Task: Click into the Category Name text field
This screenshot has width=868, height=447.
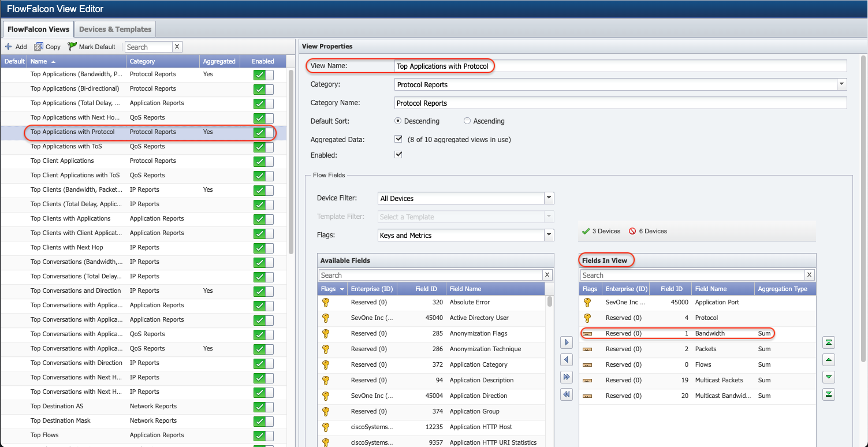Action: tap(620, 103)
